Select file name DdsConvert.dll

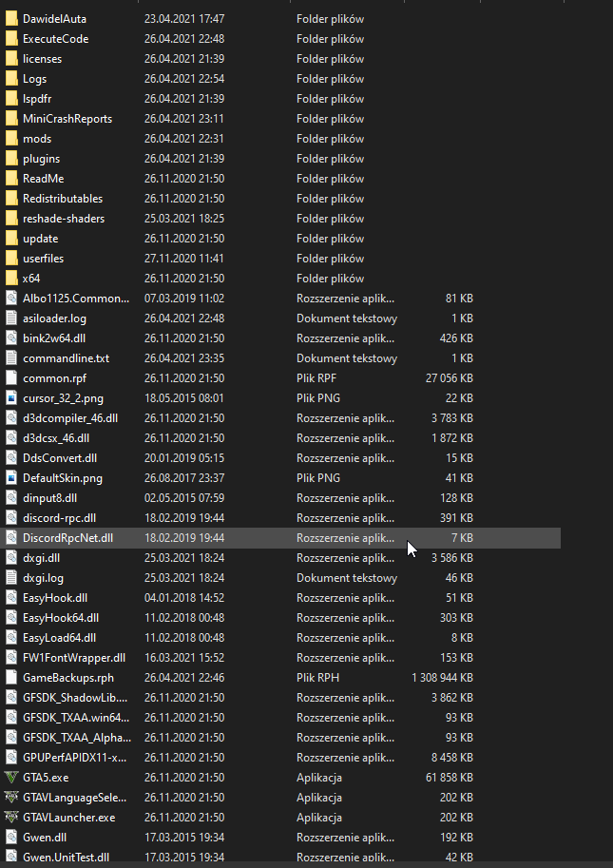tap(60, 458)
